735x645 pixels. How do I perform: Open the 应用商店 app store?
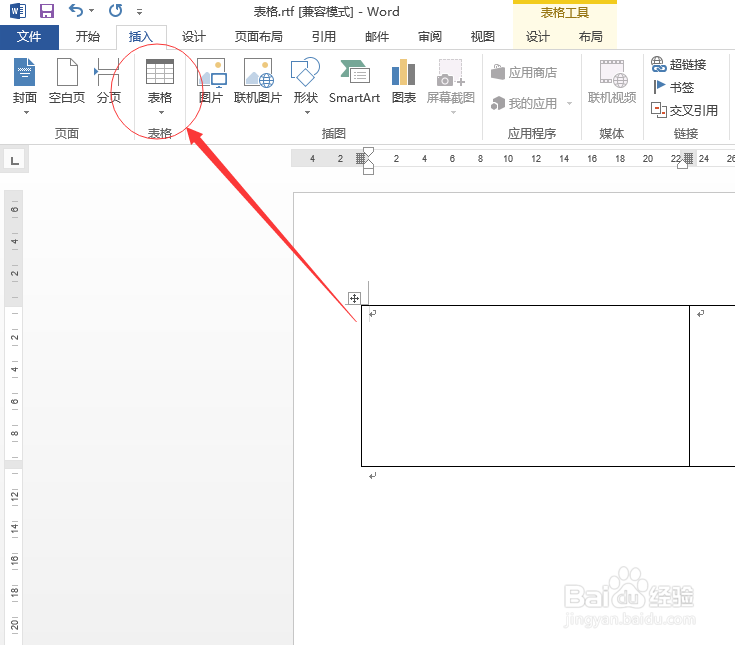pyautogui.click(x=524, y=73)
